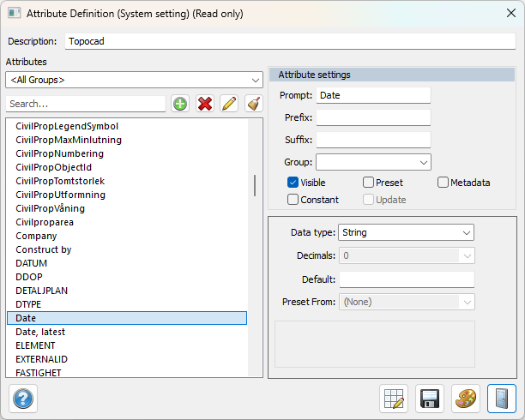Click the floppy disk save icon

coord(430,399)
